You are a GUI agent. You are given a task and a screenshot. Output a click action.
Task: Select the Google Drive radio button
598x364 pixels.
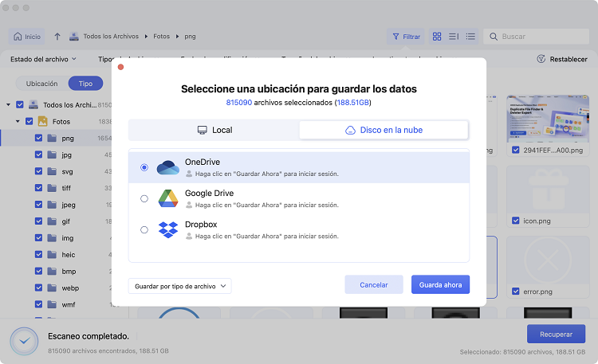144,198
